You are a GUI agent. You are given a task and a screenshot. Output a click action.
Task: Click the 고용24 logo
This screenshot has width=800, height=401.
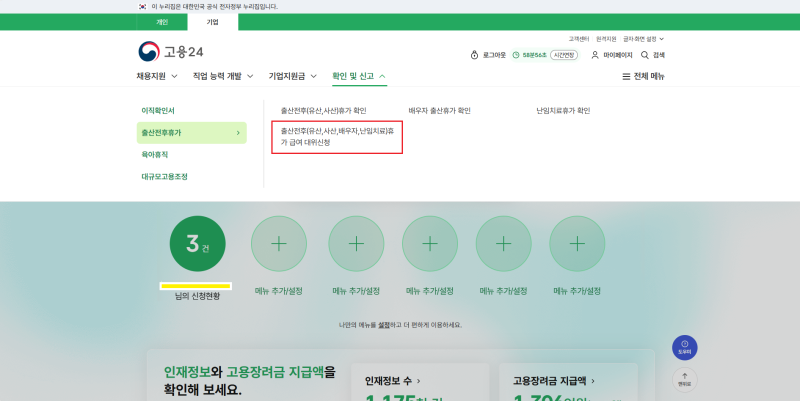point(171,52)
